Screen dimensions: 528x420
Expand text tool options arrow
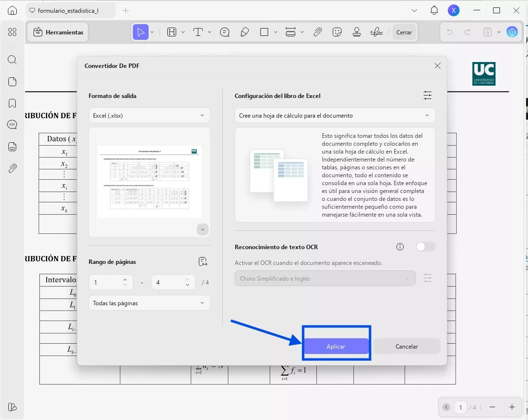(x=210, y=32)
